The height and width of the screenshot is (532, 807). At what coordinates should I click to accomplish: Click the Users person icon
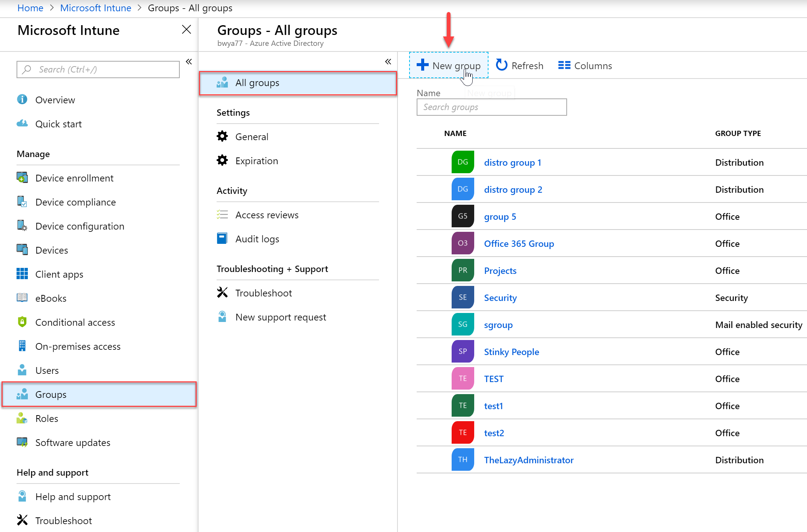click(22, 370)
